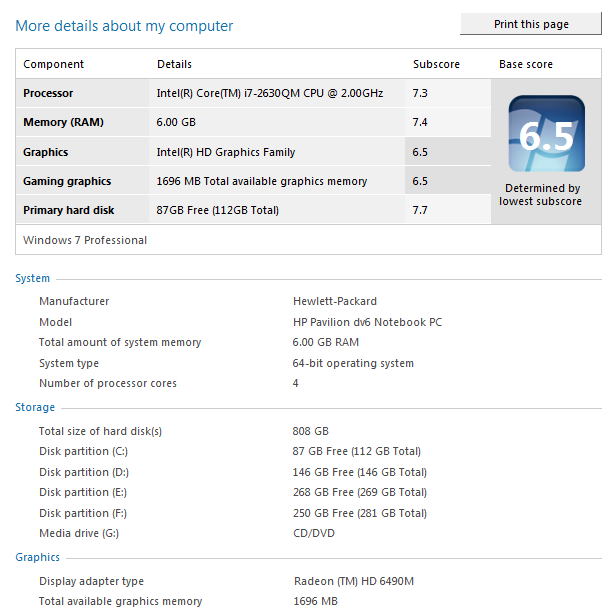604x614 pixels.
Task: Click the Windows 7 Professional text
Action: (x=85, y=240)
